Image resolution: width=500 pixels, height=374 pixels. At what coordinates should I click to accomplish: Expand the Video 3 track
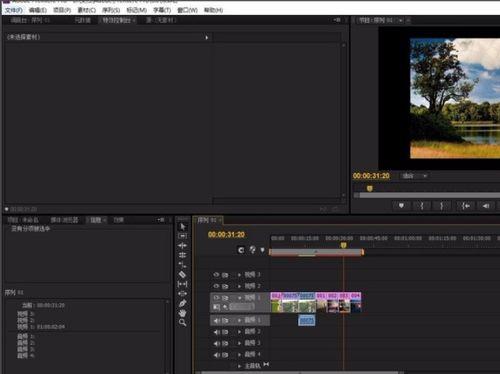tap(239, 275)
